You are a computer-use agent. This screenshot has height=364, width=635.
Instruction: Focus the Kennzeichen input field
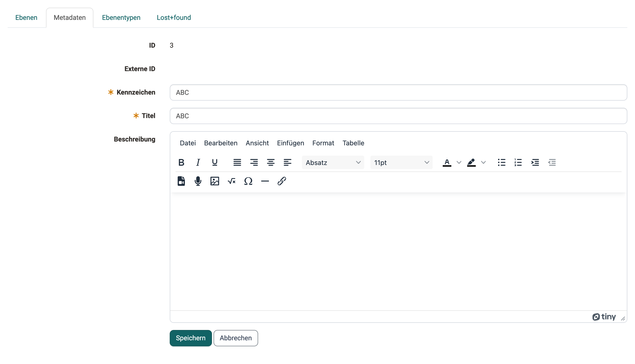point(398,92)
